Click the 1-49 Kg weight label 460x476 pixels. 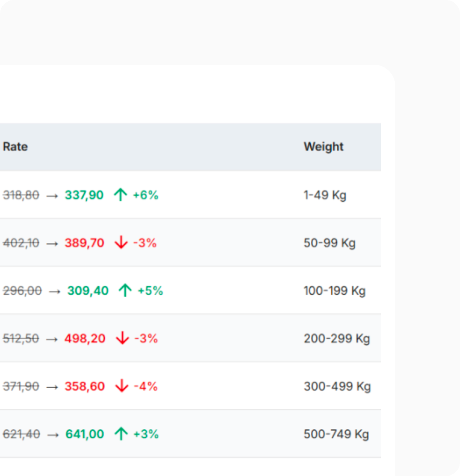pos(324,195)
